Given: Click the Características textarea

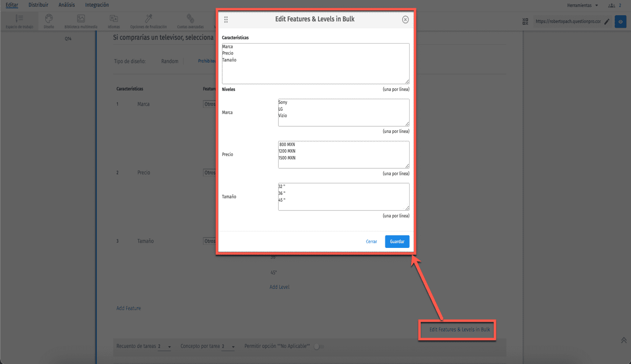Looking at the screenshot, I should (315, 64).
